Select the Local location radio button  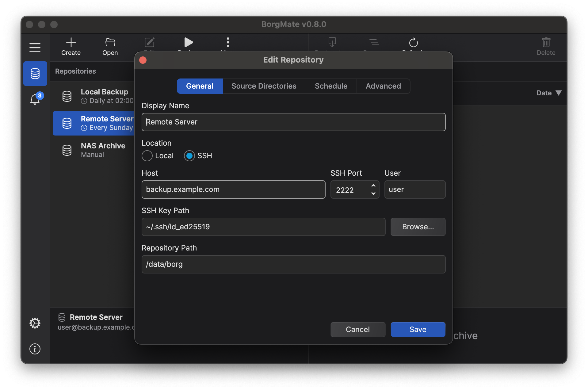[x=147, y=156]
